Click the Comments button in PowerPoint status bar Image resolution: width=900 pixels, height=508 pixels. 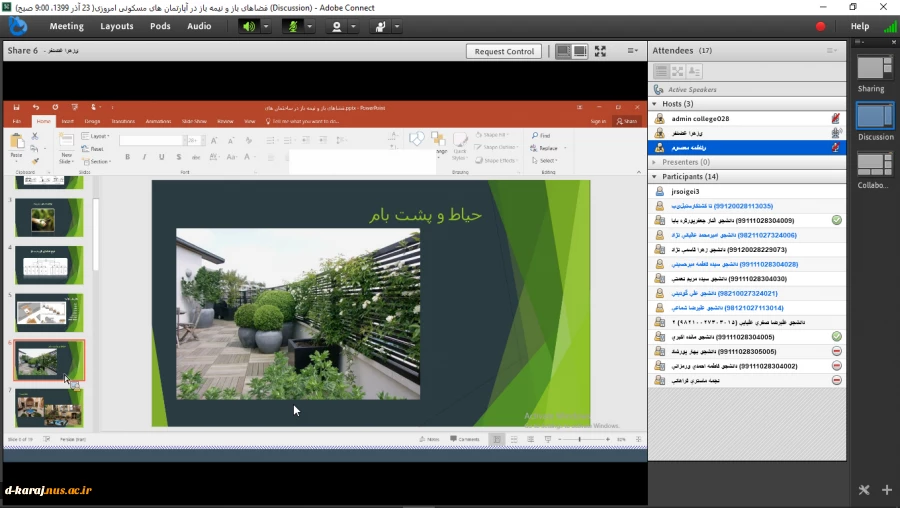click(x=465, y=439)
